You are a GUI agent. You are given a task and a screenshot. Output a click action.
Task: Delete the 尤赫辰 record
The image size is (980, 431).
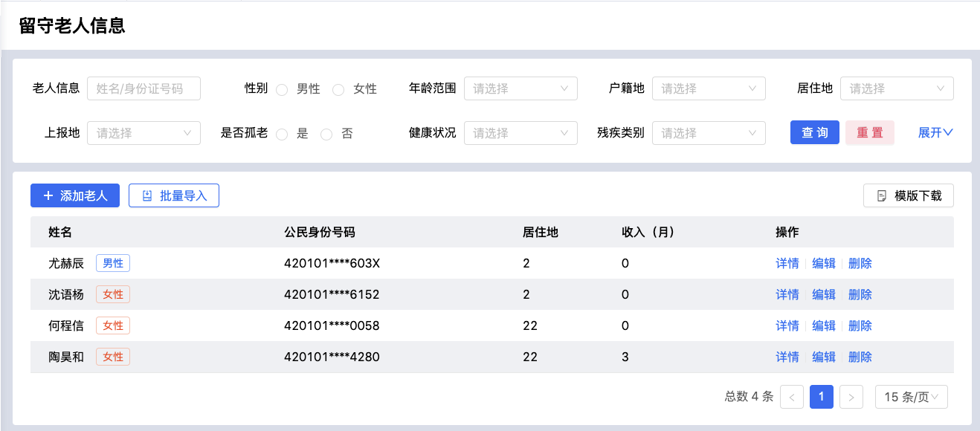860,263
